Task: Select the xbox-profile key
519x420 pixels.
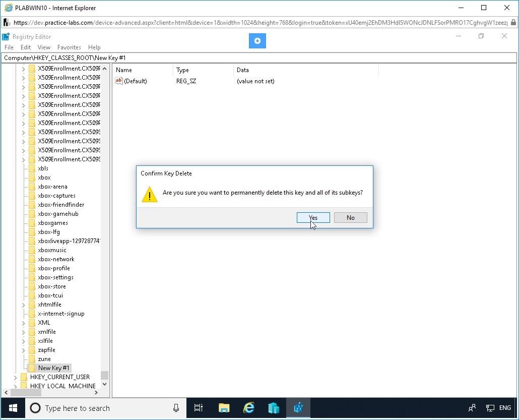Action: click(x=53, y=268)
